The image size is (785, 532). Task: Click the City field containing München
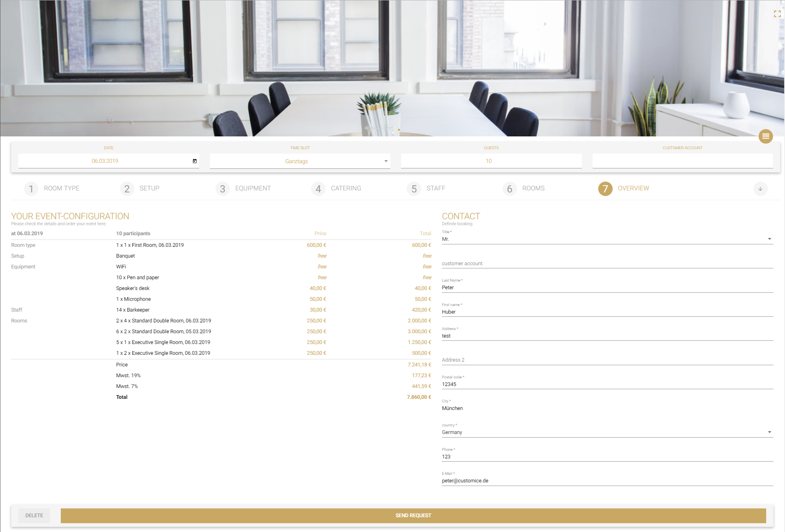click(607, 408)
